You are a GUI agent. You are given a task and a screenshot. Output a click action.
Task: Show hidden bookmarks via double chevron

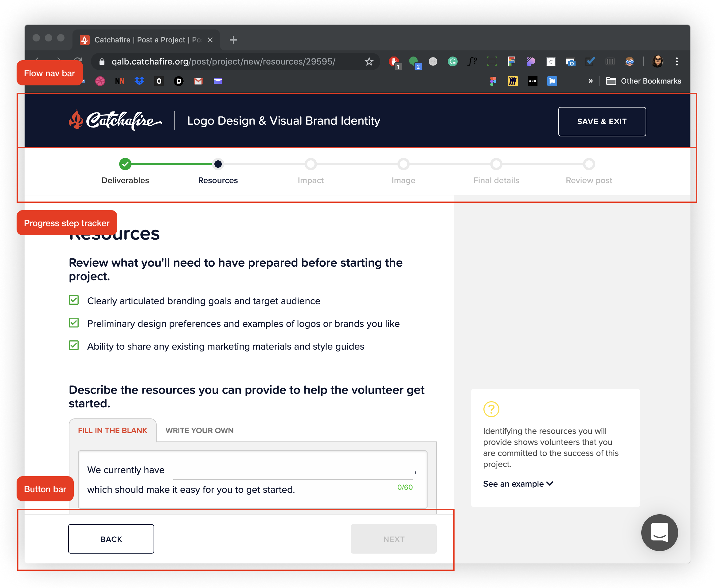point(590,81)
